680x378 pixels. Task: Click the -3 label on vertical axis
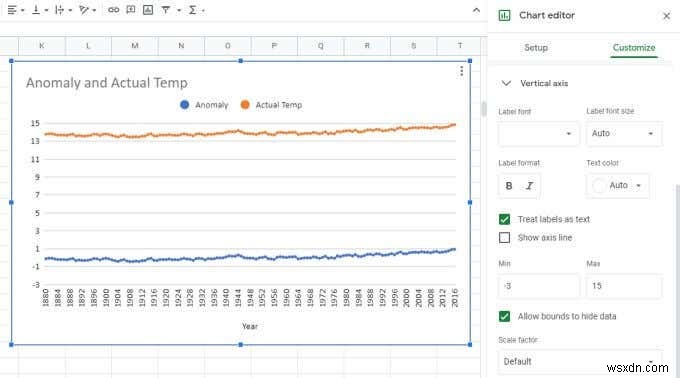tap(36, 285)
